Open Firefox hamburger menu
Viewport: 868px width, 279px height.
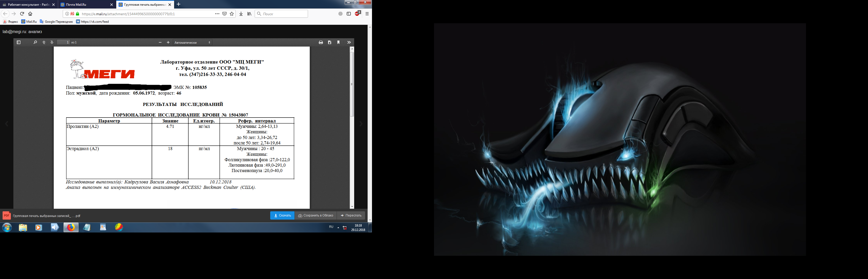click(367, 14)
